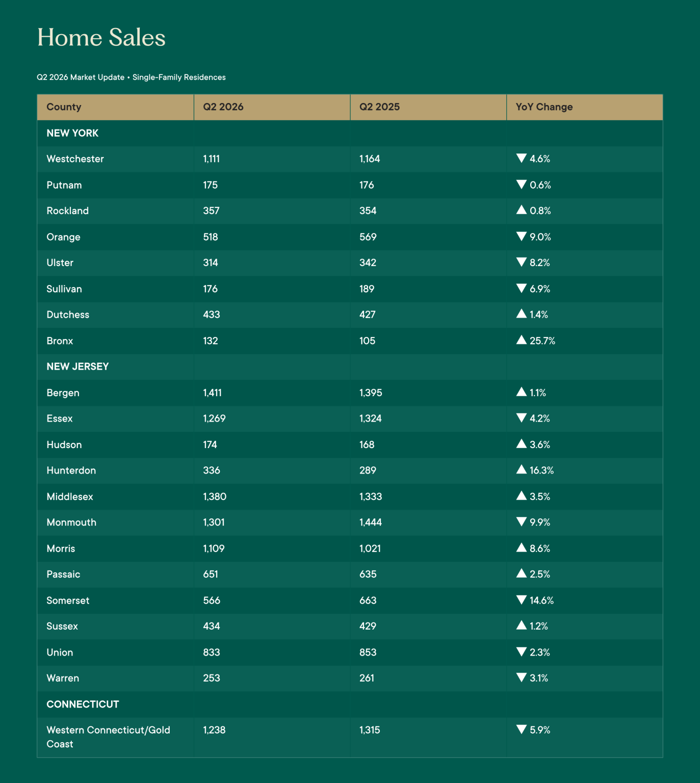This screenshot has width=700, height=783.
Task: Click the down arrow beside Westchester's 4.6%
Action: click(521, 158)
